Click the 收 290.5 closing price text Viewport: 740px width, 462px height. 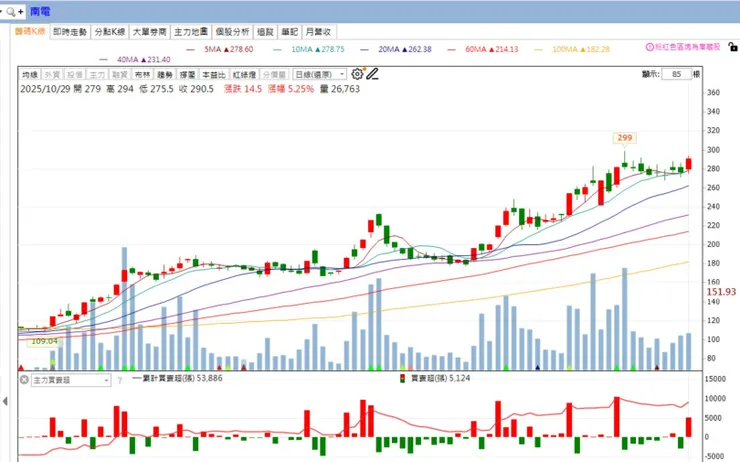(196, 89)
